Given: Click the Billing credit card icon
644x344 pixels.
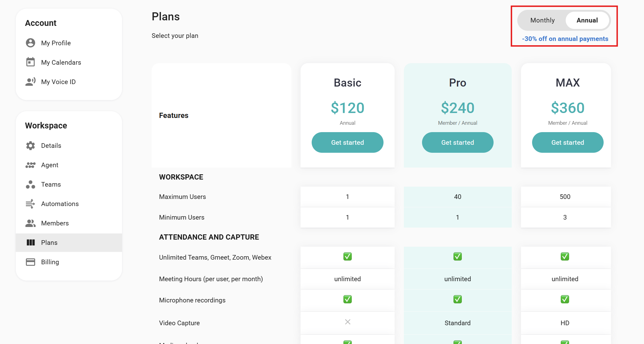Looking at the screenshot, I should point(31,262).
